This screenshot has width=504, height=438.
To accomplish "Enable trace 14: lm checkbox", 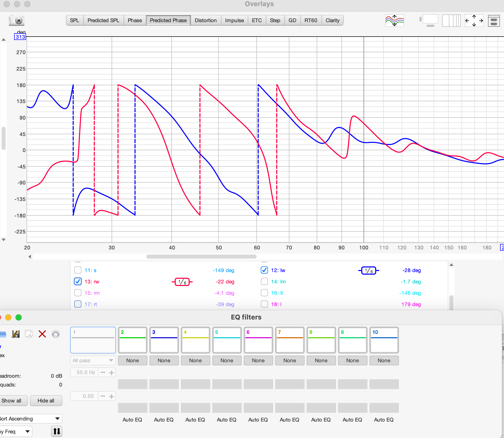I will (x=264, y=282).
